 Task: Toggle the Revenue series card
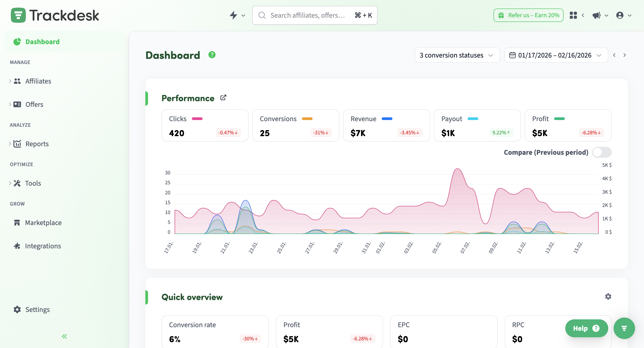tap(386, 125)
